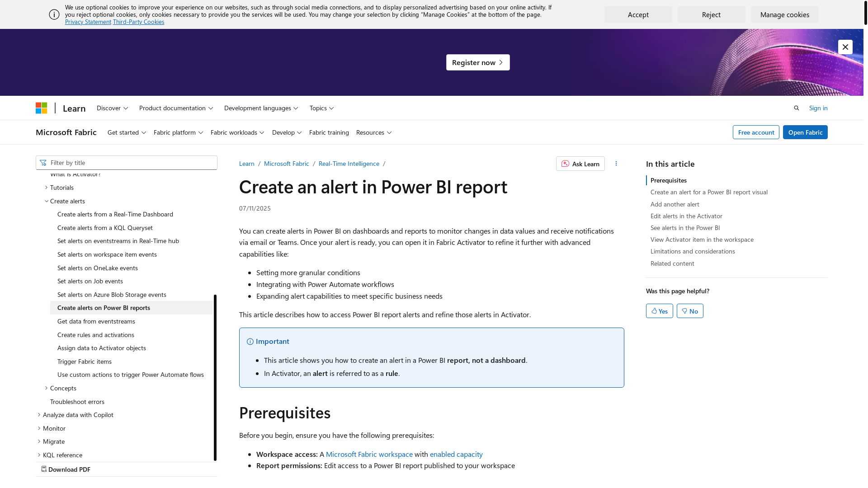Open the Fabric workloads menu

[x=238, y=132]
